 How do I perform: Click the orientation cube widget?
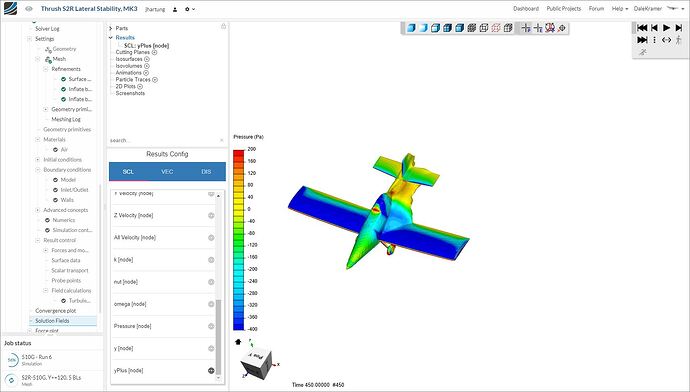click(x=258, y=363)
